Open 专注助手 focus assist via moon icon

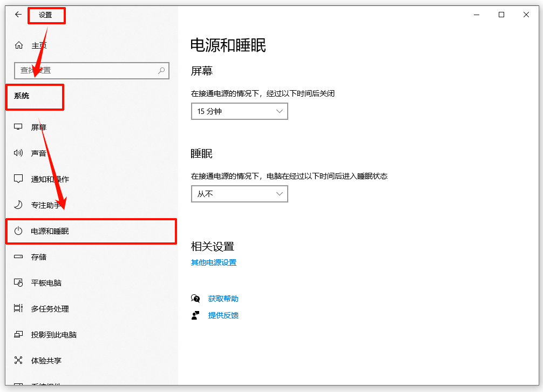[19, 205]
